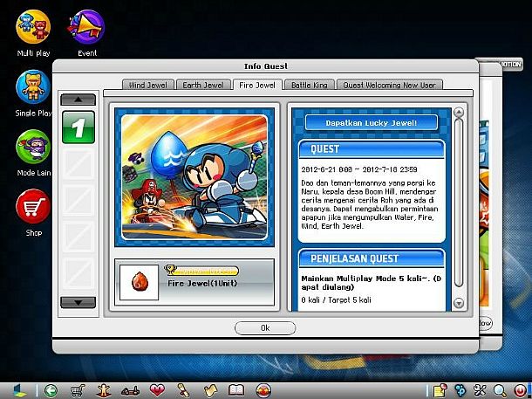This screenshot has height=399, width=532.
Task: Open the shopping cart icon in bottom bar
Action: coord(78,390)
